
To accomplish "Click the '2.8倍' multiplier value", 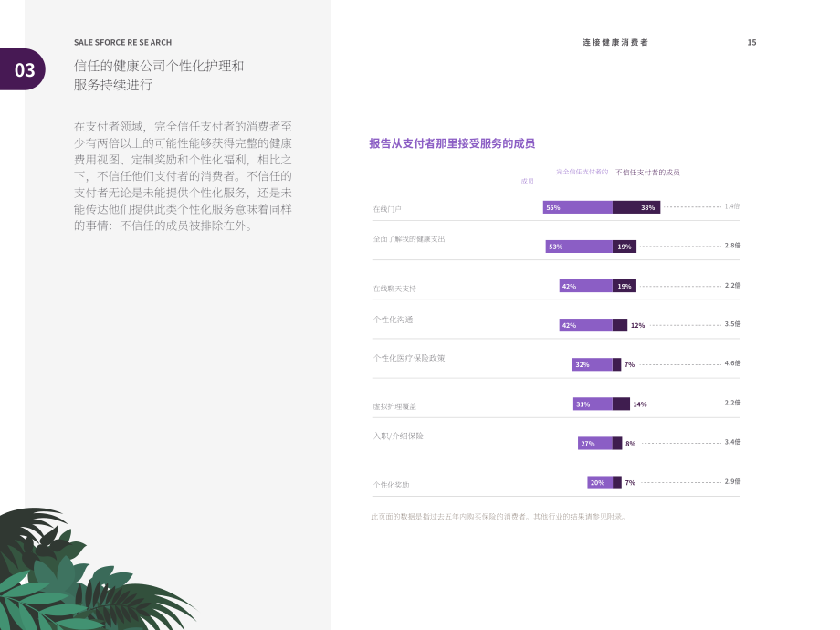I will coord(732,246).
